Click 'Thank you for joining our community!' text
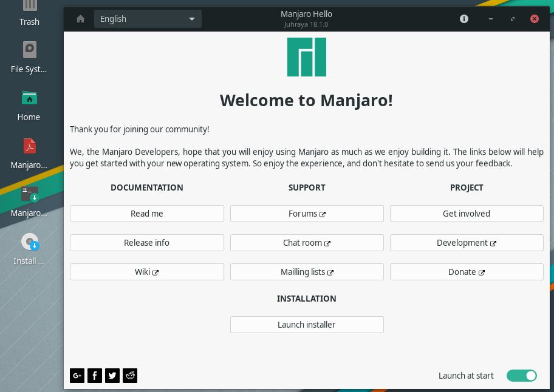The width and height of the screenshot is (554, 392). click(x=140, y=129)
